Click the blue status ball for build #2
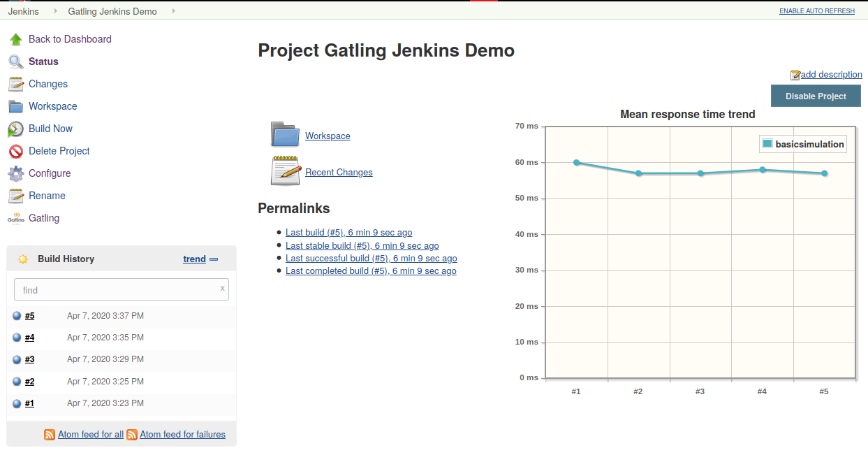The height and width of the screenshot is (455, 868). pos(17,382)
